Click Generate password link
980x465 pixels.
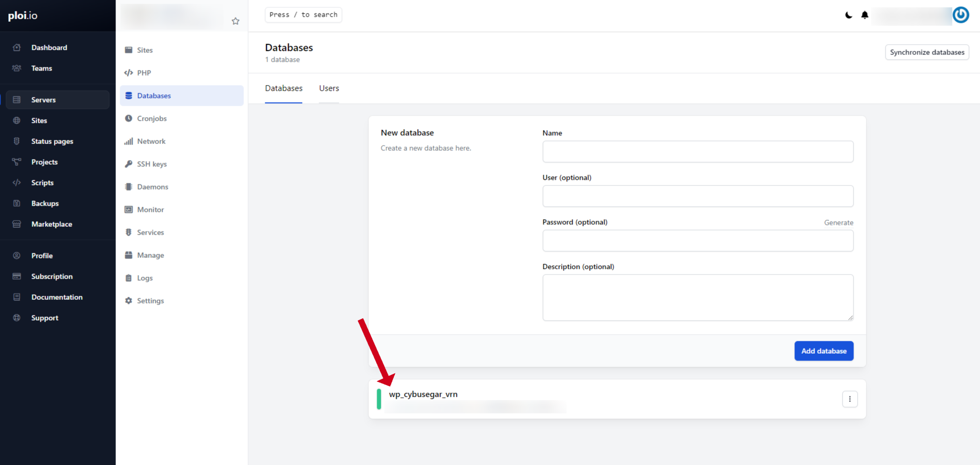(x=838, y=223)
